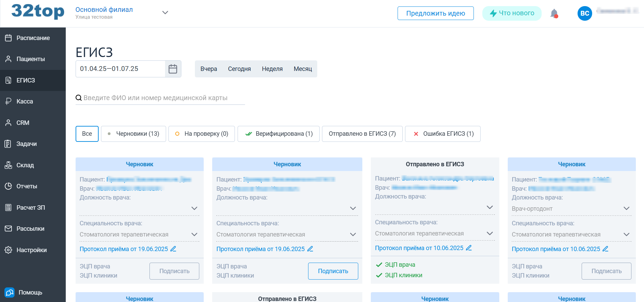The width and height of the screenshot is (644, 302).
Task: Click Подписать in the first draft card
Action: tap(174, 271)
